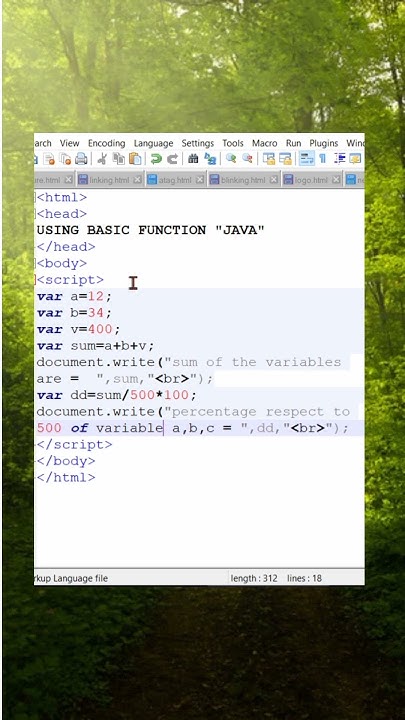Open the Macro menu
The width and height of the screenshot is (405, 720).
264,143
